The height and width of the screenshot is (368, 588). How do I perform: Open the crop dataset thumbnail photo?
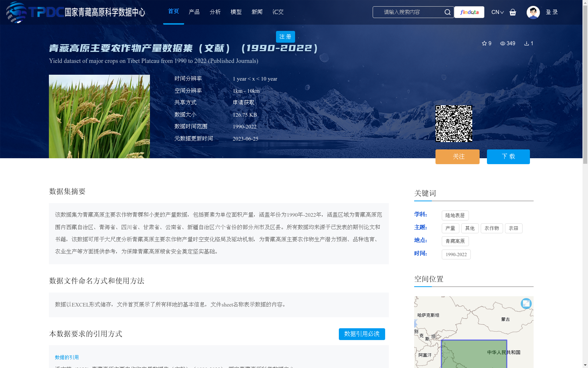pos(99,117)
